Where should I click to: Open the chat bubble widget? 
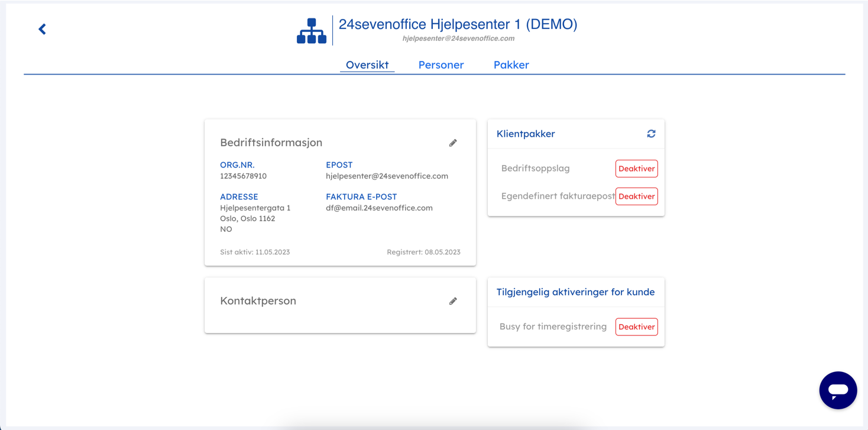tap(838, 390)
